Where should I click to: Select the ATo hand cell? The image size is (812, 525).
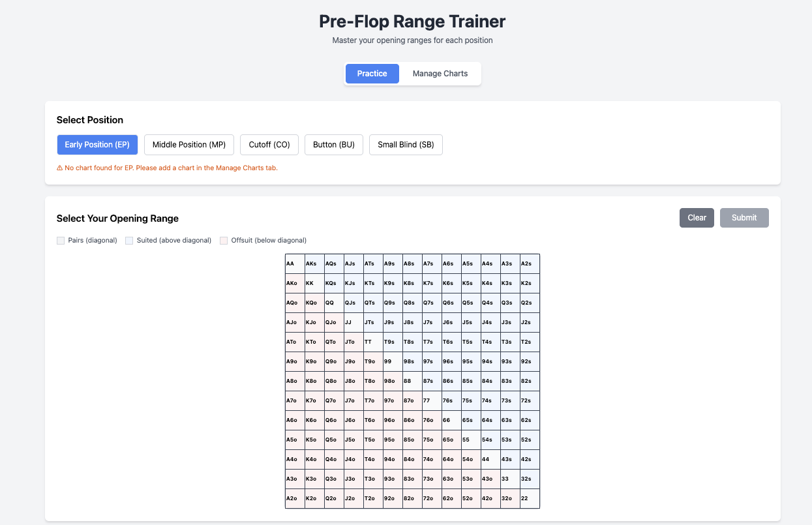(295, 342)
